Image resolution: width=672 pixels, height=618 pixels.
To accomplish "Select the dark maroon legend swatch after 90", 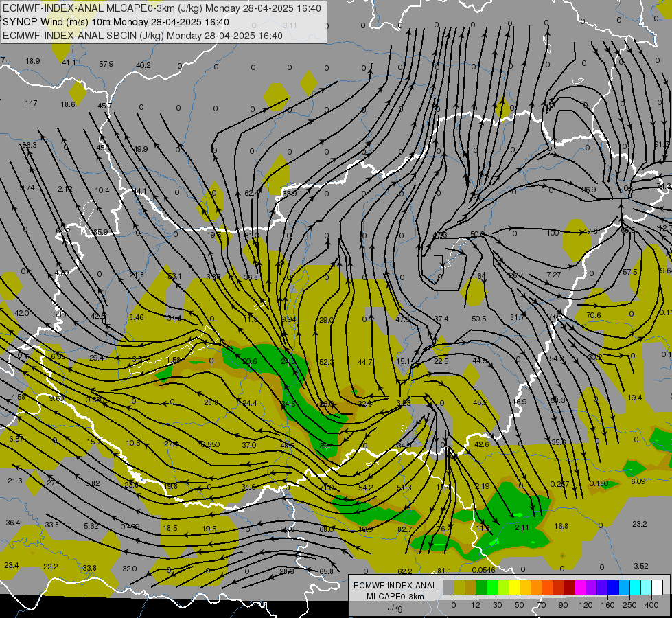I will tap(570, 587).
